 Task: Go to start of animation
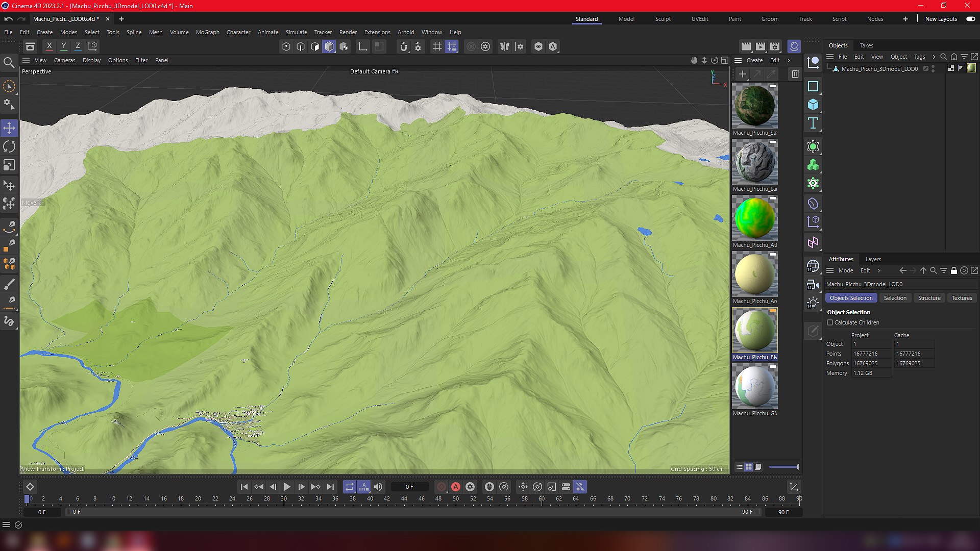tap(244, 487)
